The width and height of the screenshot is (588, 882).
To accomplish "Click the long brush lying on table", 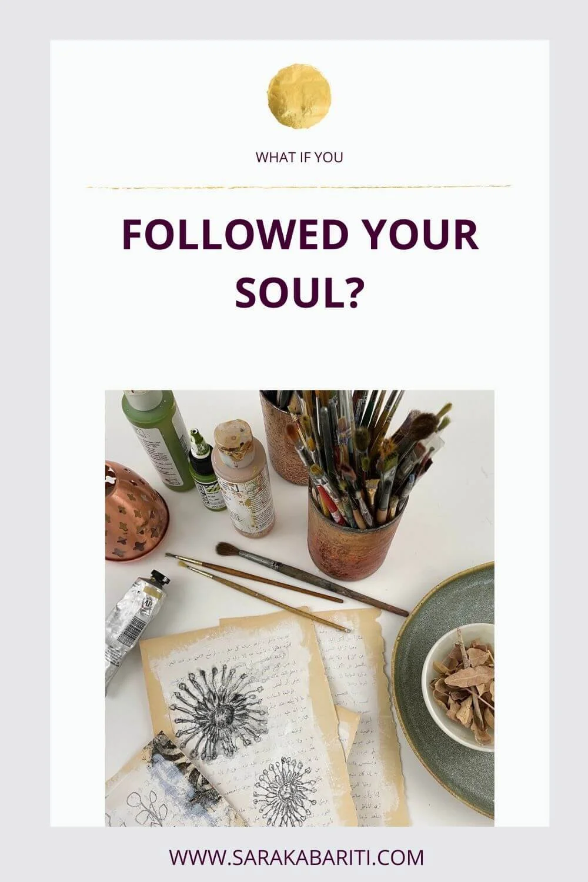I will pyautogui.click(x=312, y=580).
